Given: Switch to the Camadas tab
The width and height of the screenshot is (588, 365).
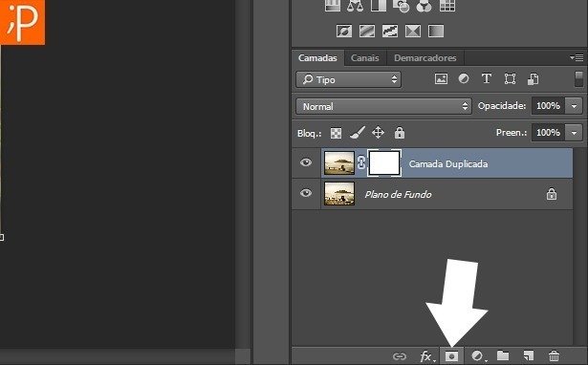Looking at the screenshot, I should [x=317, y=58].
